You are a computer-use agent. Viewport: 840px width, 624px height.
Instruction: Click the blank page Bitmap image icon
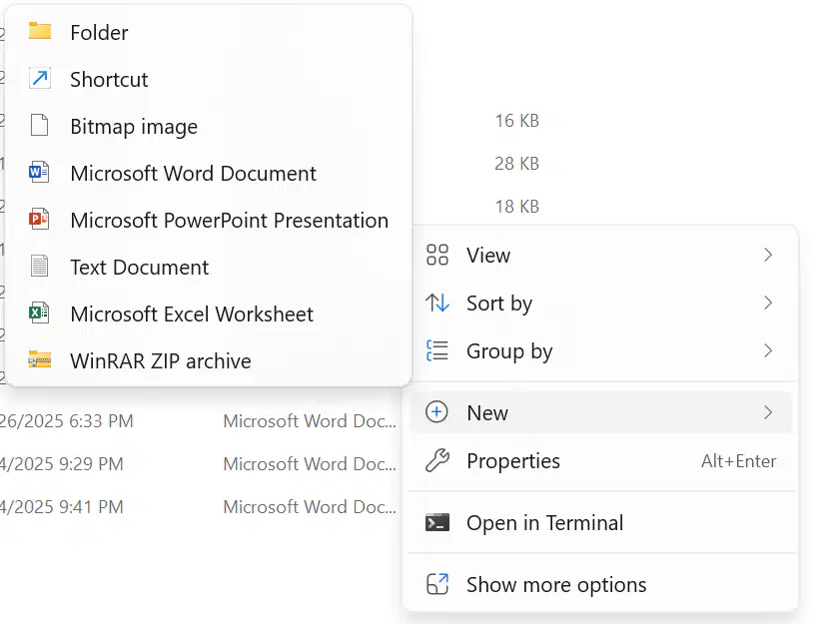pos(39,126)
